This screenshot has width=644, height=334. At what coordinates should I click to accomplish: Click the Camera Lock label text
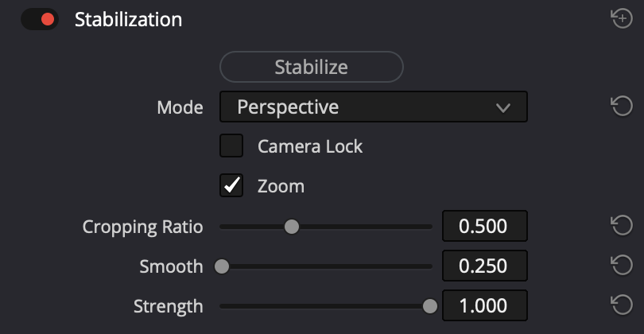[x=310, y=146]
